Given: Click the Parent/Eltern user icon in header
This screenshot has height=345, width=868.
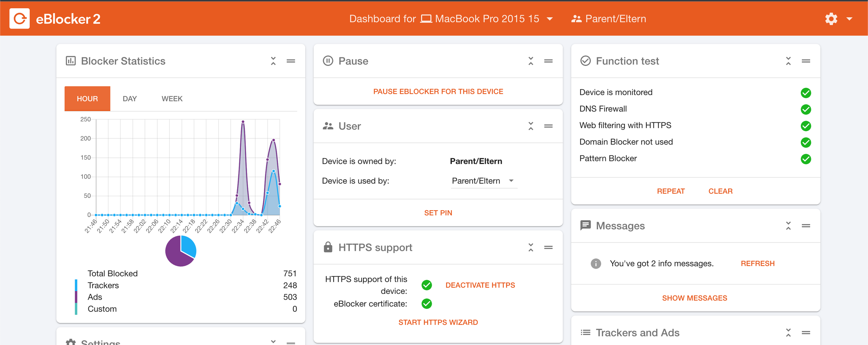Looking at the screenshot, I should tap(576, 19).
